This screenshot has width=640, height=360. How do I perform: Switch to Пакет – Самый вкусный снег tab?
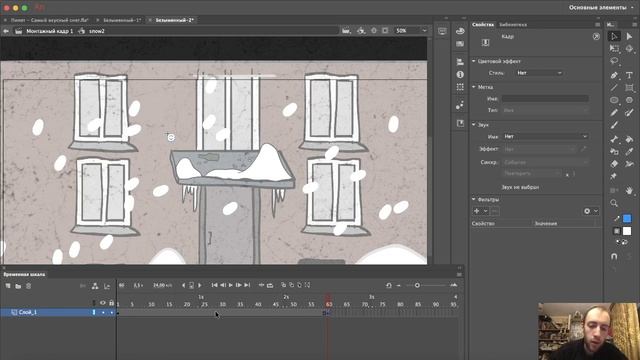tap(50, 20)
